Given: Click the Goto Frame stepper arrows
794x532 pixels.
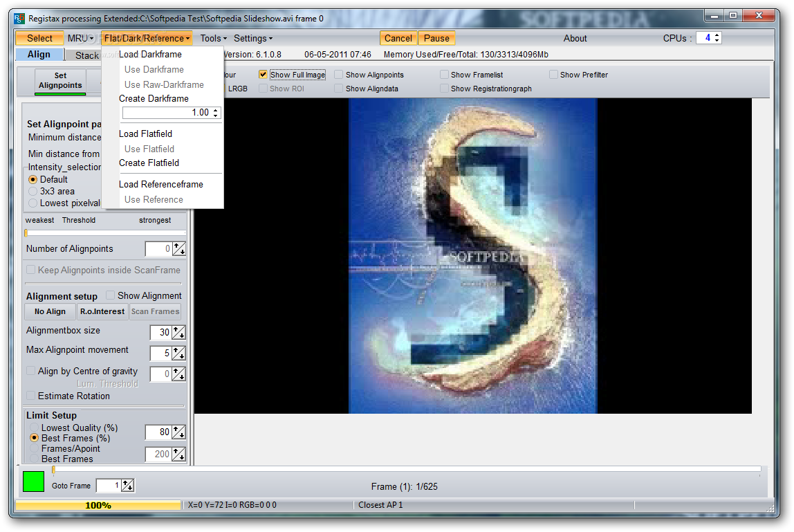Looking at the screenshot, I should coord(127,486).
